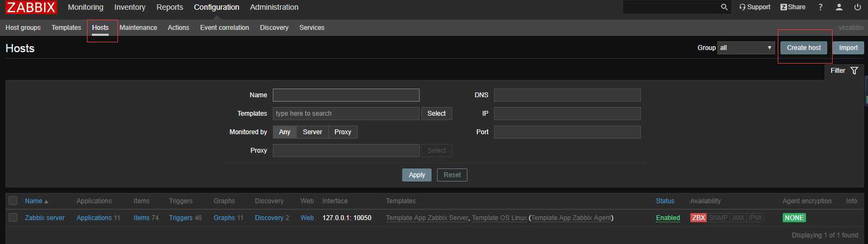Open the Support link
This screenshot has height=244, width=868.
point(754,7)
